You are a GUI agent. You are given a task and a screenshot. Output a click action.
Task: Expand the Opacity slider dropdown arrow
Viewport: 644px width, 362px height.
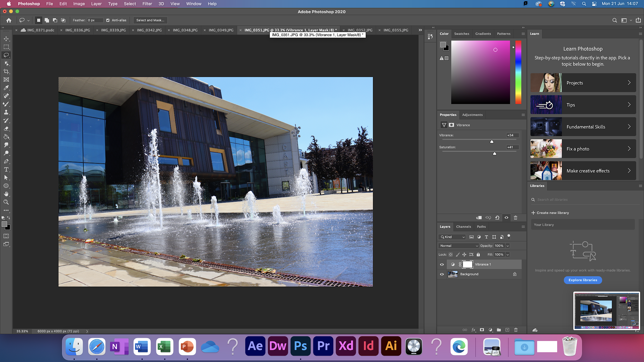(508, 246)
